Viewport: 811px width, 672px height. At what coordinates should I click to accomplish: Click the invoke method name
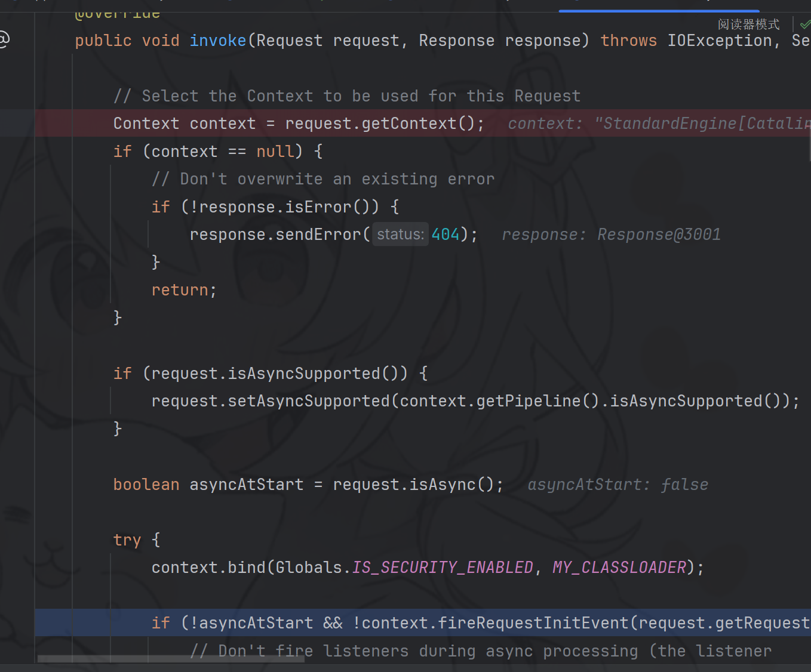(218, 41)
